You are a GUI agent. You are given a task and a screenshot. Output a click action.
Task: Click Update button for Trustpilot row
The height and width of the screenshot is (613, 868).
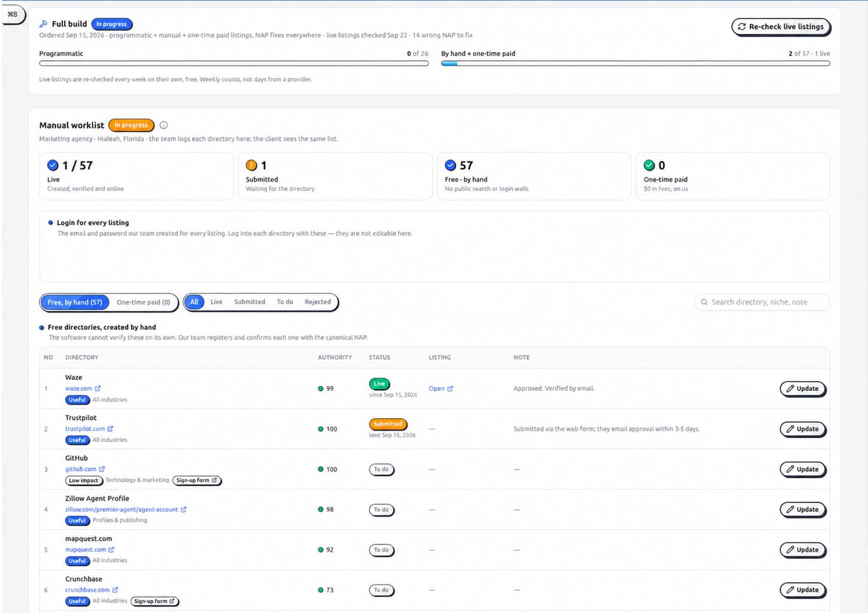pyautogui.click(x=802, y=429)
